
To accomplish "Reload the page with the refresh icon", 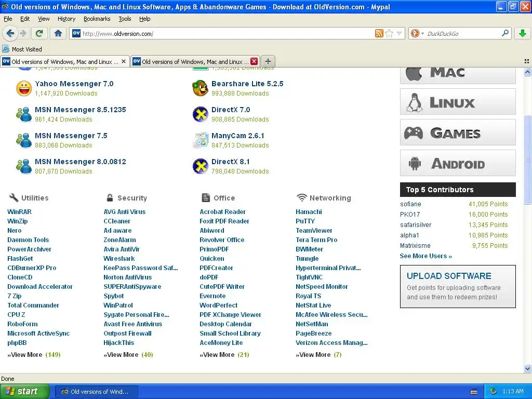I will [39, 33].
